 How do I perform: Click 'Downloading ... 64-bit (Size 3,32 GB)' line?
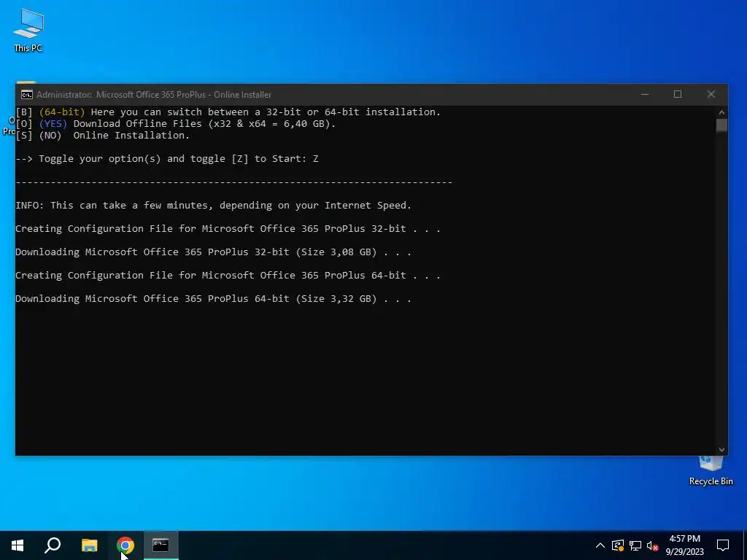pyautogui.click(x=213, y=298)
